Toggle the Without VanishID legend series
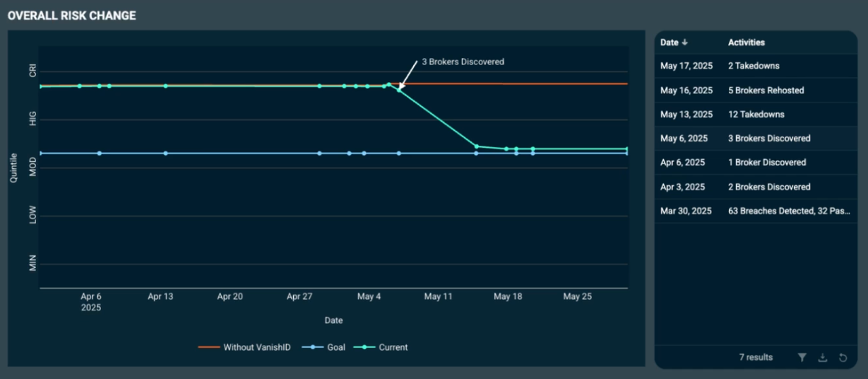The image size is (868, 379). 244,347
